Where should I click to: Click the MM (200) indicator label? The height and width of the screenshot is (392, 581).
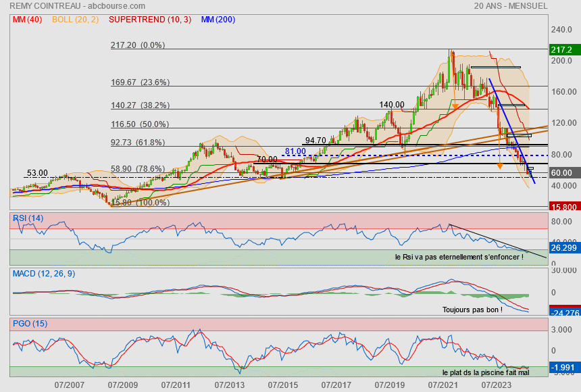pyautogui.click(x=218, y=20)
